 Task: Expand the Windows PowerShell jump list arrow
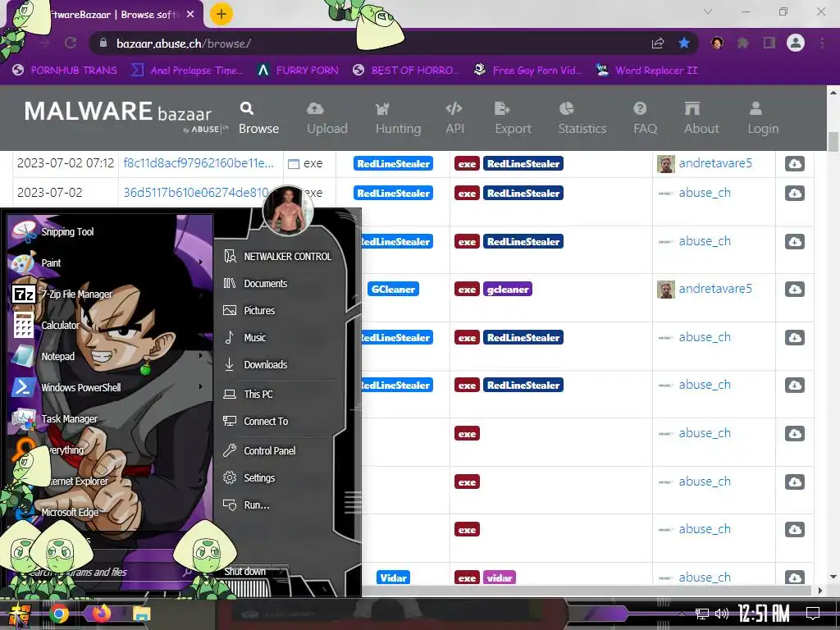(x=201, y=387)
